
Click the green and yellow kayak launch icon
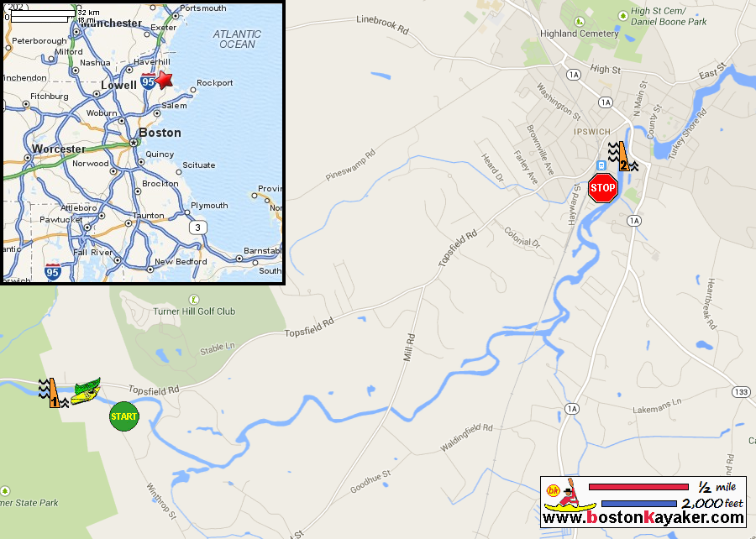pyautogui.click(x=86, y=391)
